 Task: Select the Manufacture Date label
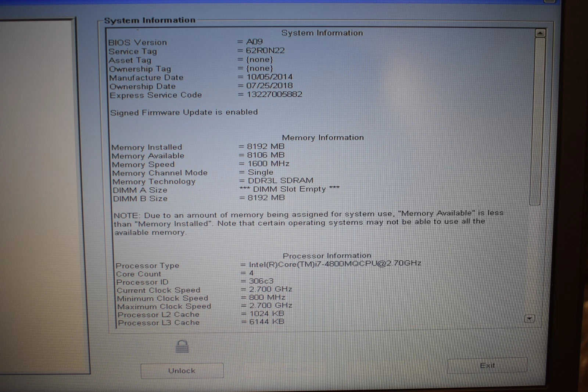tap(146, 78)
